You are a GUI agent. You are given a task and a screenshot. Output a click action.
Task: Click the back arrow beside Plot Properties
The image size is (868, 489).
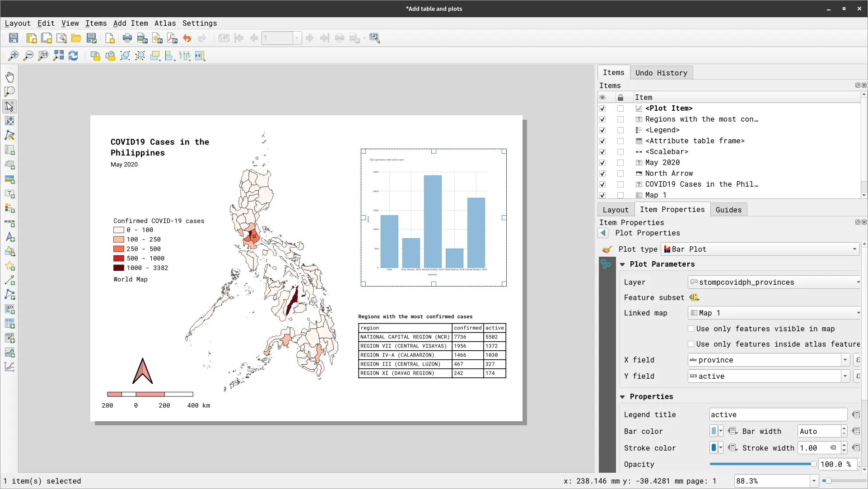[603, 233]
